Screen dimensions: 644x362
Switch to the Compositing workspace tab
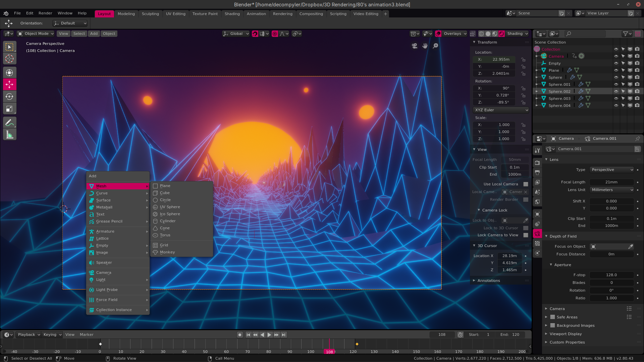point(311,14)
